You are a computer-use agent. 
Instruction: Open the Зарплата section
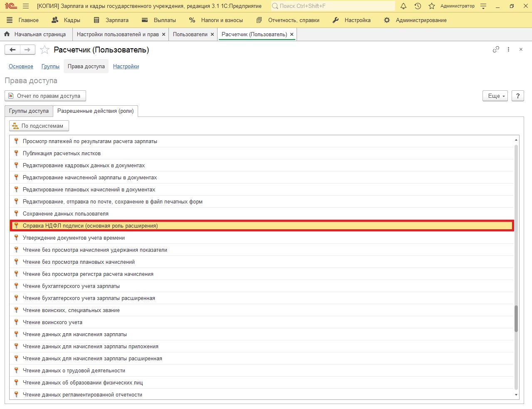[111, 20]
